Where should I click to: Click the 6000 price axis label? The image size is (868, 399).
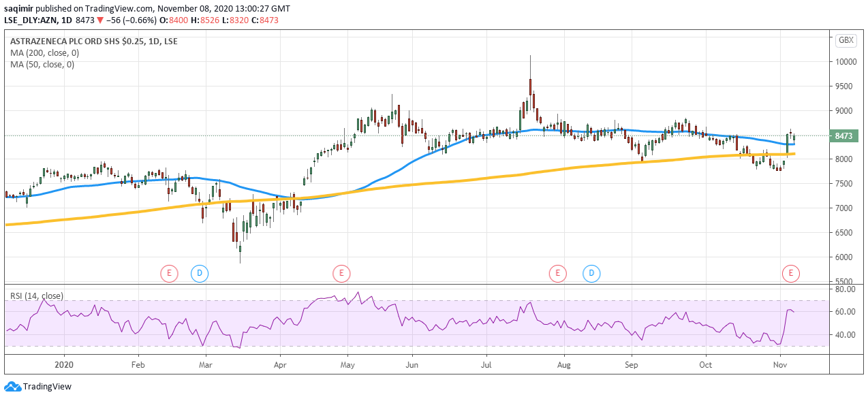coord(845,257)
